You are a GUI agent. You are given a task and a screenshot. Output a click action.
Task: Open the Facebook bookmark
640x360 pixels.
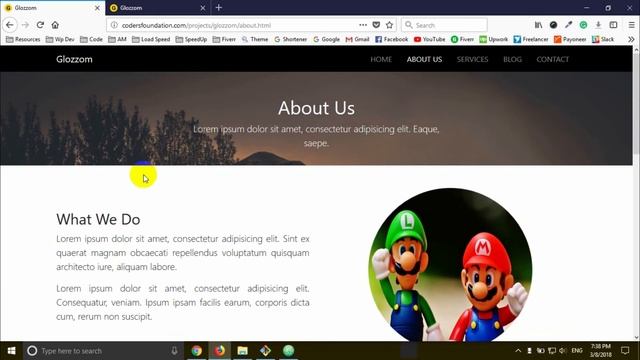(x=391, y=39)
